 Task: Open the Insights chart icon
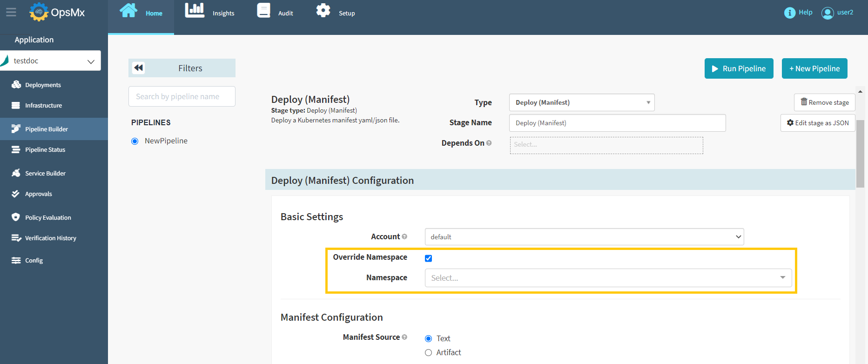[x=195, y=11]
